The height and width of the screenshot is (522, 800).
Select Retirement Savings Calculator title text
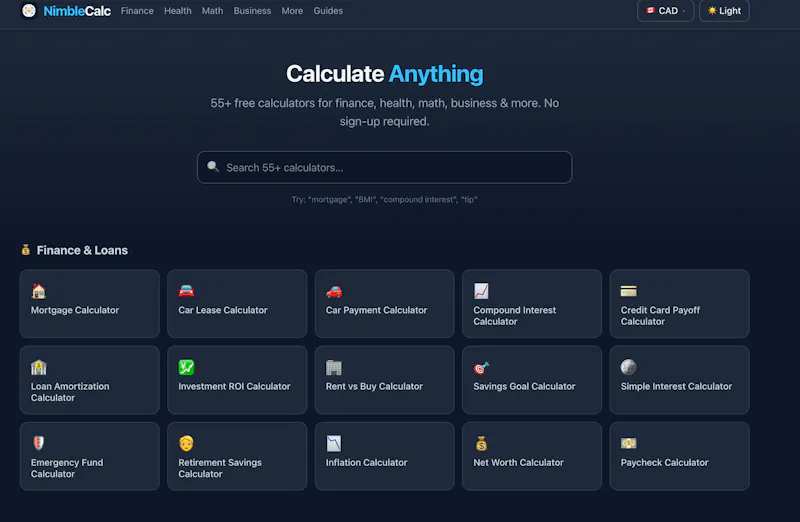pos(220,468)
